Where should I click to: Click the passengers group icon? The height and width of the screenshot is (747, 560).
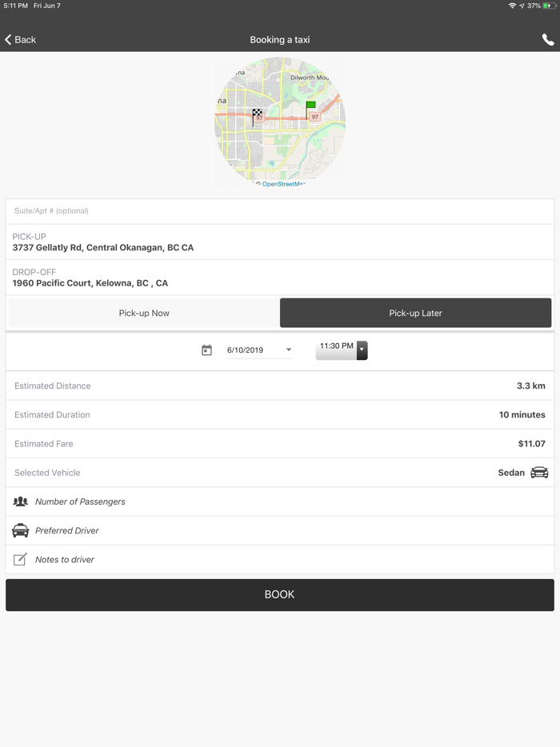(x=21, y=501)
